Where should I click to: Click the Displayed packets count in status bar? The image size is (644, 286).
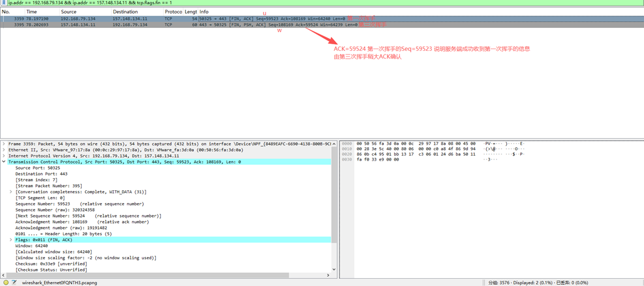click(x=534, y=282)
